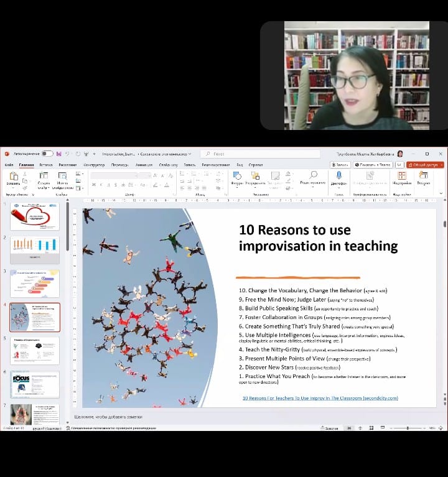The width and height of the screenshot is (448, 477).
Task: Click the Paste clipboard icon
Action: (13, 177)
